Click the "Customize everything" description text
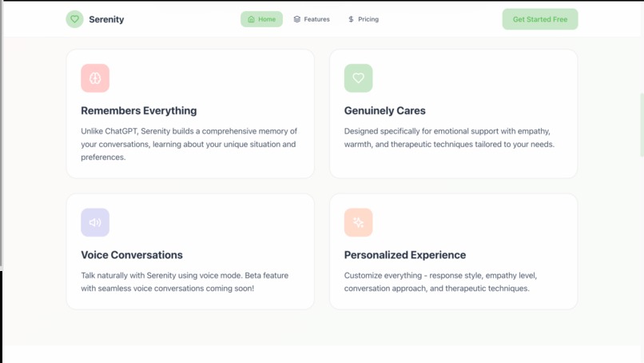 tap(440, 282)
